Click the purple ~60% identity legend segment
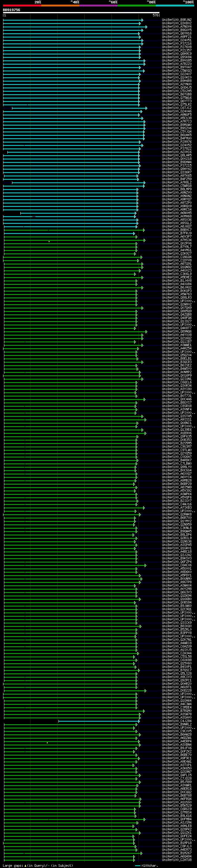Image resolution: width=197 pixels, height=868 pixels. coord(99,6)
